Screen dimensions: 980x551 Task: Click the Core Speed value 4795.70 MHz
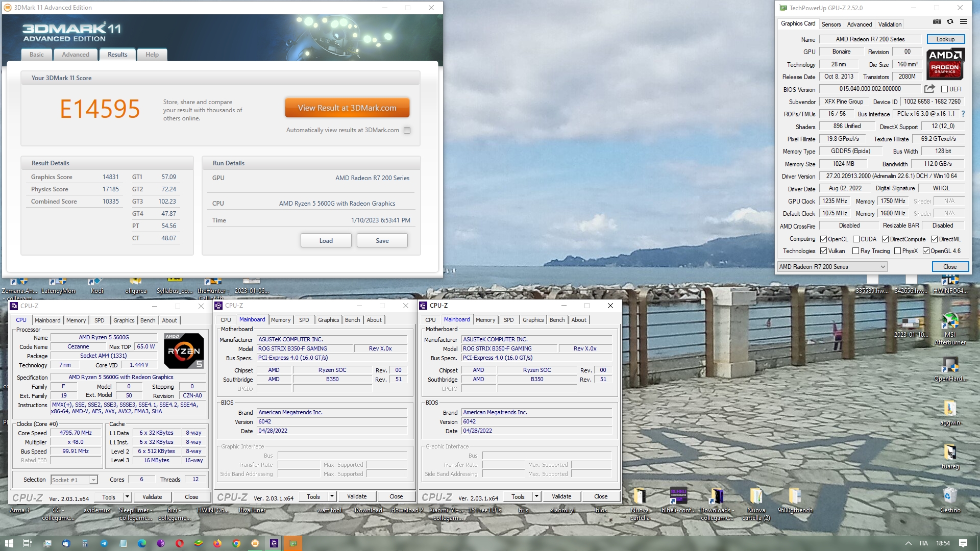[76, 433]
